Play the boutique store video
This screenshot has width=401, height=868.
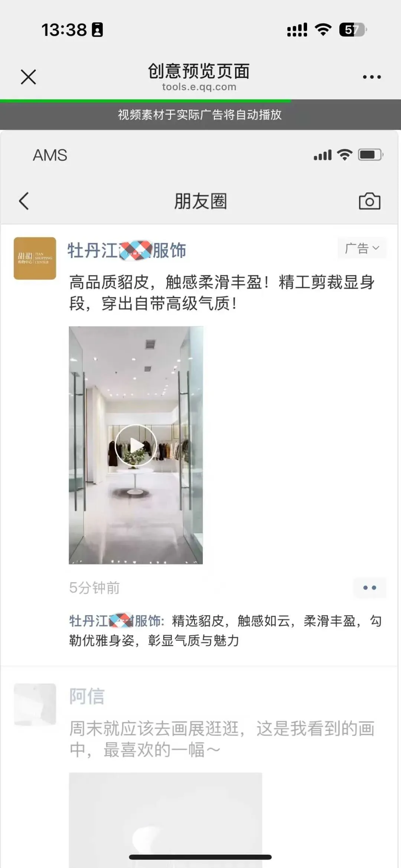click(136, 445)
